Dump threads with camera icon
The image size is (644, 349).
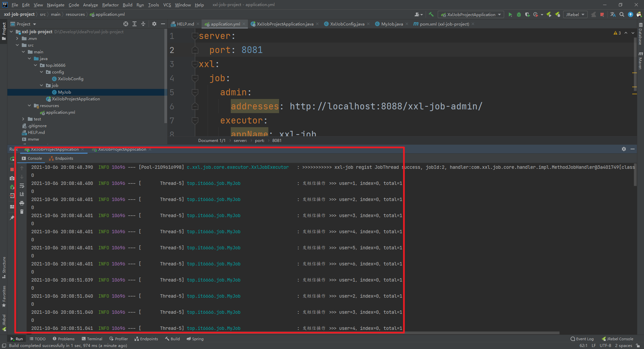pyautogui.click(x=12, y=178)
